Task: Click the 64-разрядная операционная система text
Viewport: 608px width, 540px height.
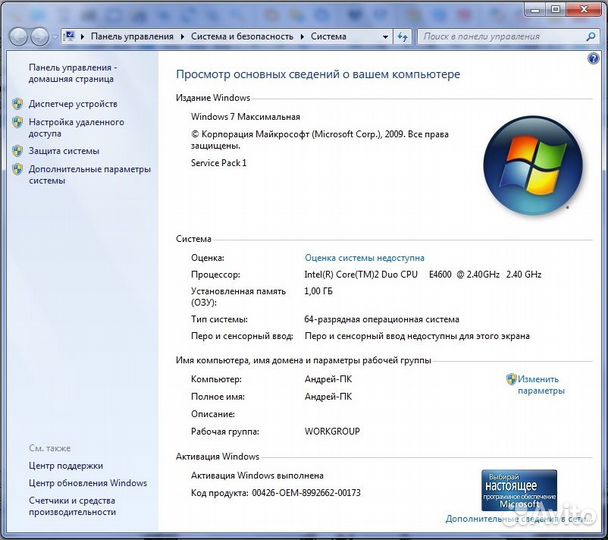Action: click(382, 319)
